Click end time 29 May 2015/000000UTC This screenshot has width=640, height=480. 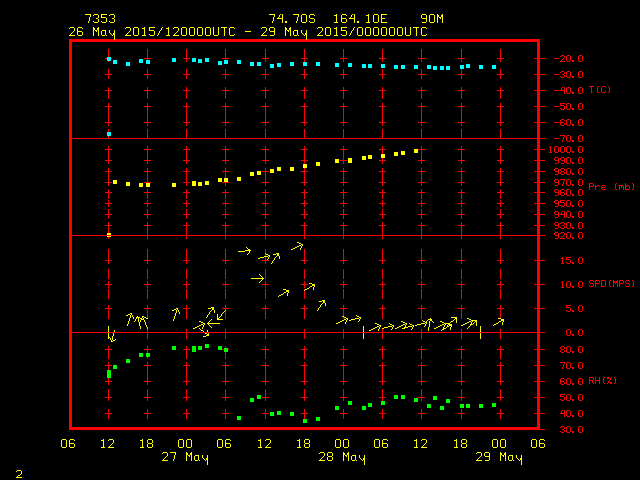344,32
